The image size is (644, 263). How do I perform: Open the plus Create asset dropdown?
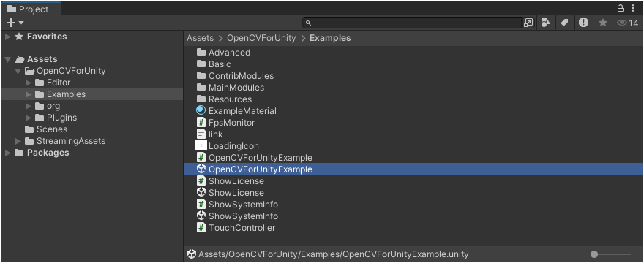(15, 23)
